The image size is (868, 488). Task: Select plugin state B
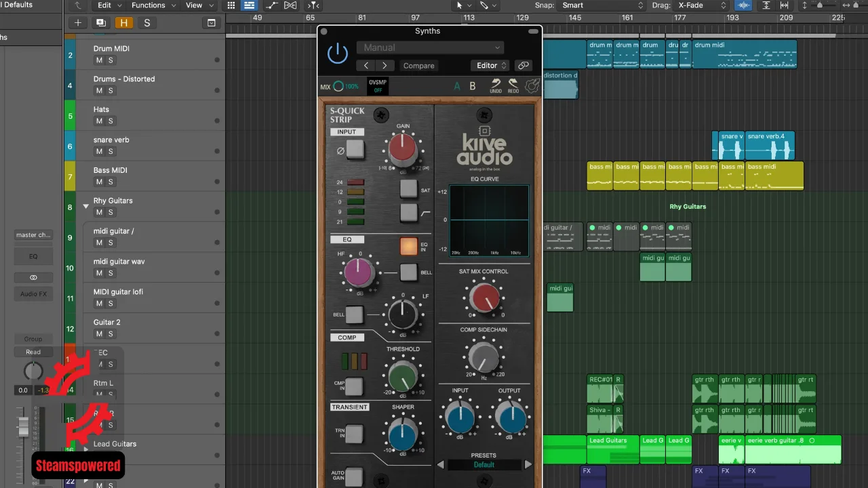click(473, 87)
